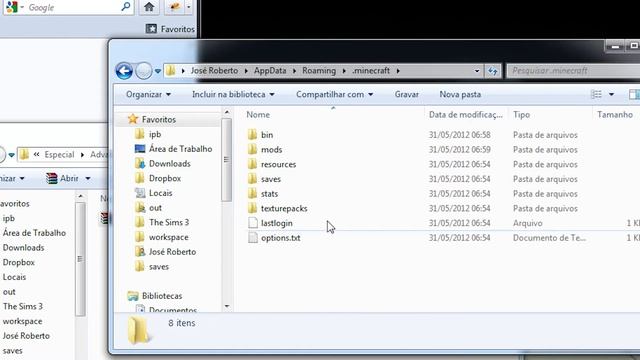Open Incluir na biblioteca menu
The height and width of the screenshot is (360, 640).
tap(233, 94)
